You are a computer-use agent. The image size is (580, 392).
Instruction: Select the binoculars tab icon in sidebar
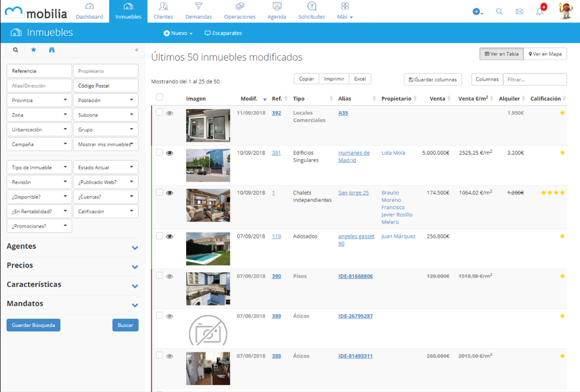(x=52, y=50)
